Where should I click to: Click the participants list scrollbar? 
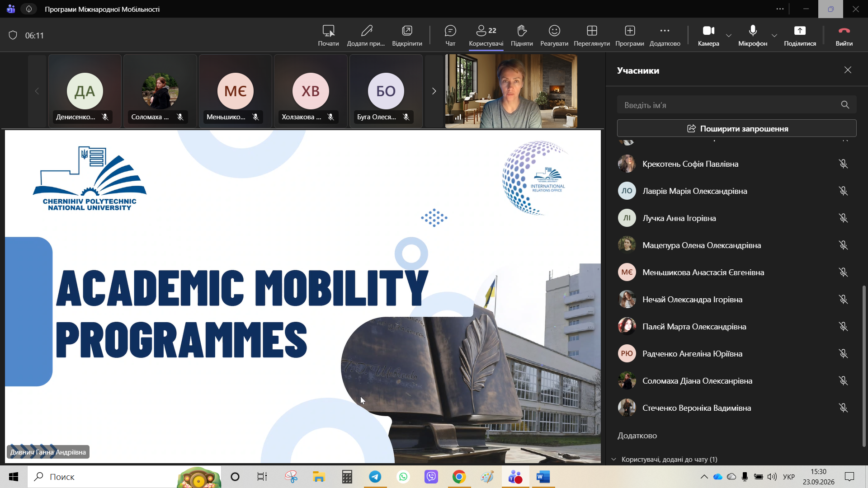click(x=864, y=365)
